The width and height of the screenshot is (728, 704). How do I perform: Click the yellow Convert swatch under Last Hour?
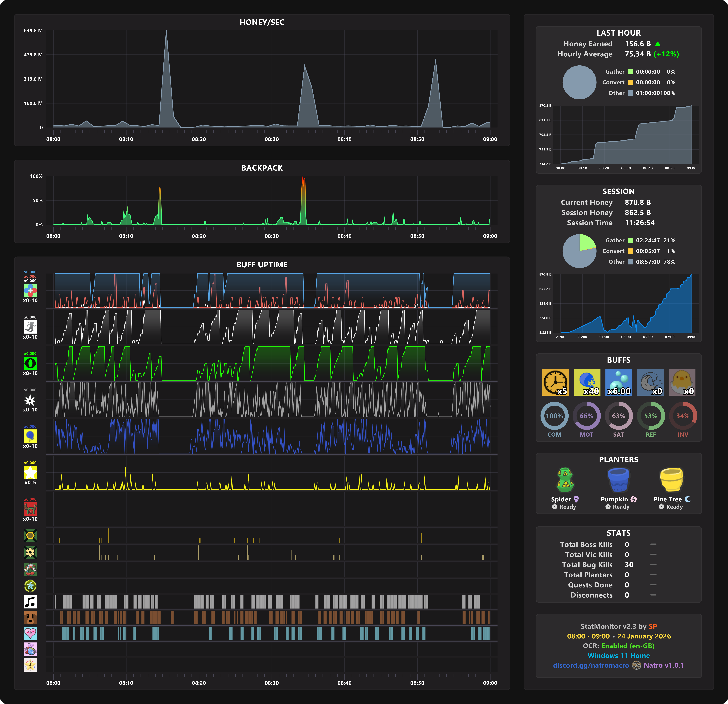coord(630,82)
